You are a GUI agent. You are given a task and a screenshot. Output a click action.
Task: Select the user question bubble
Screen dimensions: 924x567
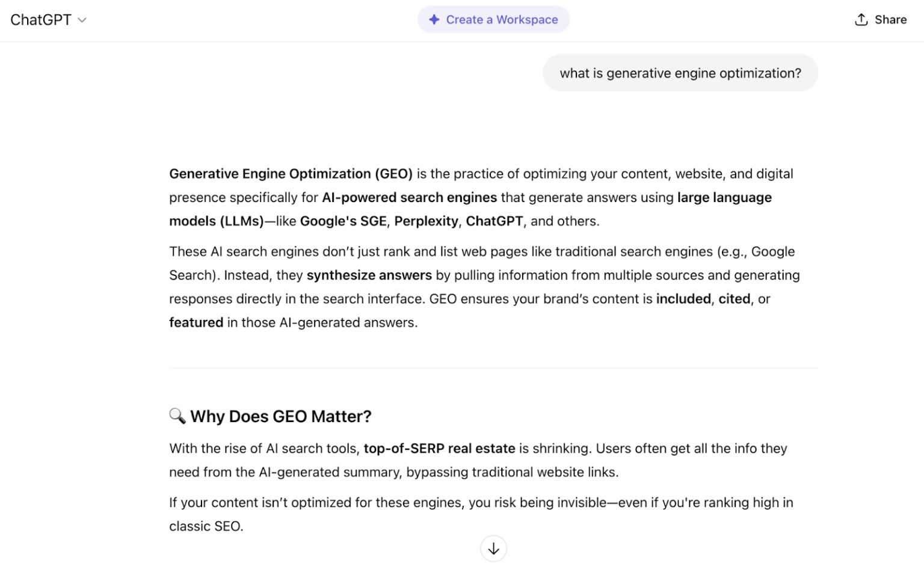tap(680, 73)
